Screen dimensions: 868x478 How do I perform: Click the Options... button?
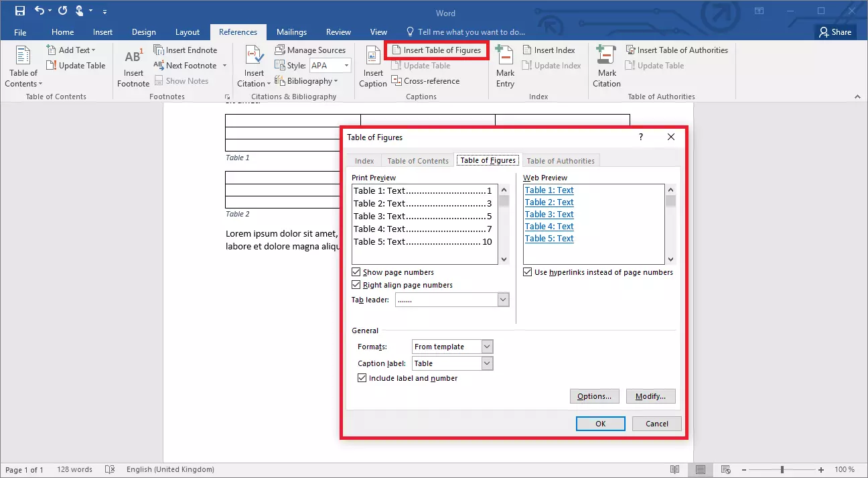click(x=595, y=396)
